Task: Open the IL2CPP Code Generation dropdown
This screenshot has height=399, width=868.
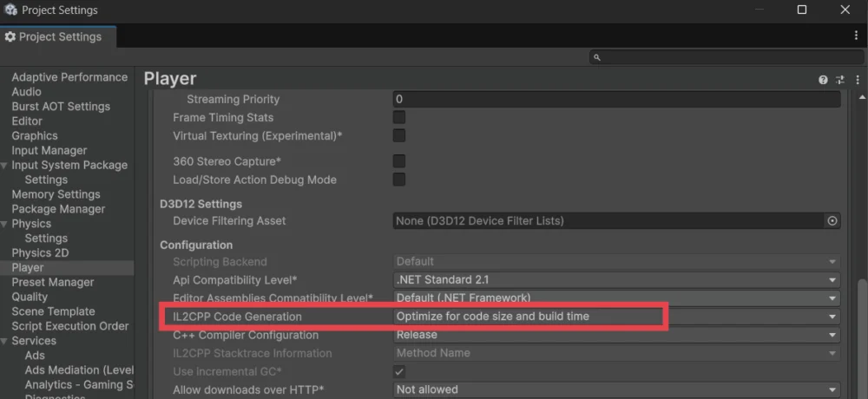Action: [x=616, y=317]
